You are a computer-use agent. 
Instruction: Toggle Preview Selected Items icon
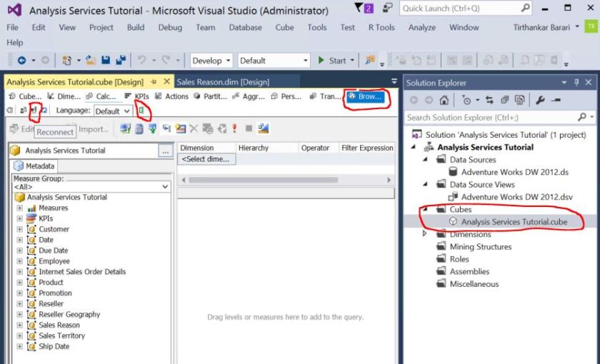coord(556,100)
